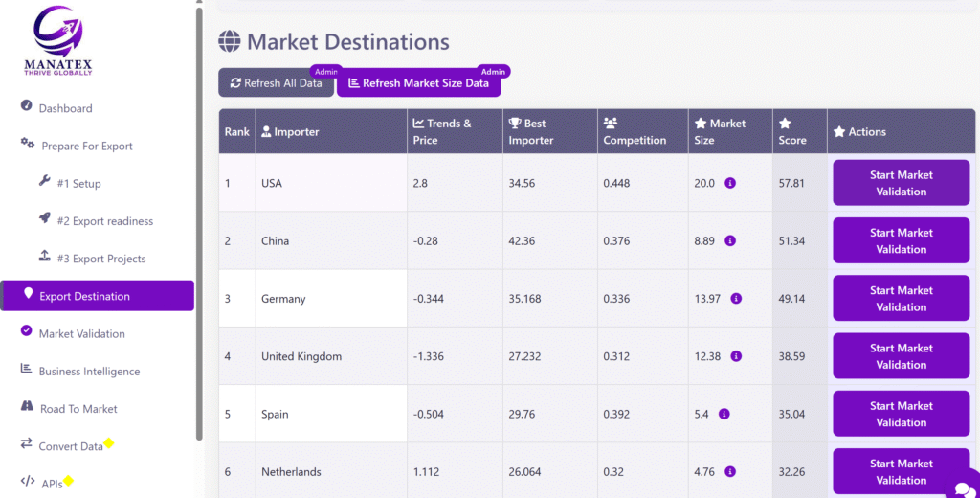Sort by the Score column header
Image resolution: width=980 pixels, height=498 pixels.
click(792, 132)
